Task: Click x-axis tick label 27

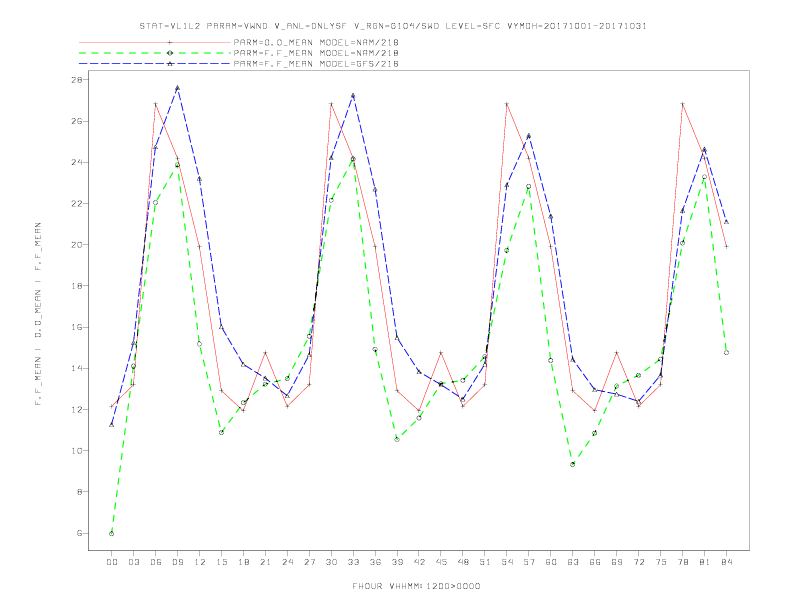Action: point(309,562)
